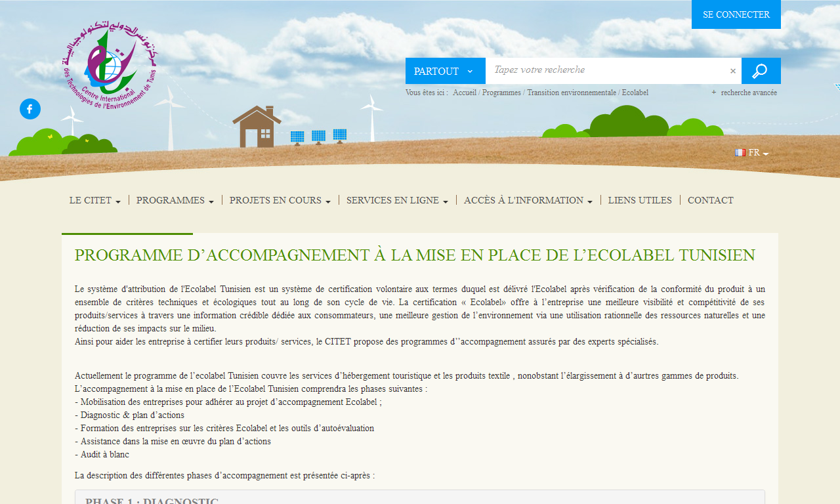Viewport: 840px width, 504px height.
Task: Go to Programmes in the breadcrumb
Action: pyautogui.click(x=502, y=93)
